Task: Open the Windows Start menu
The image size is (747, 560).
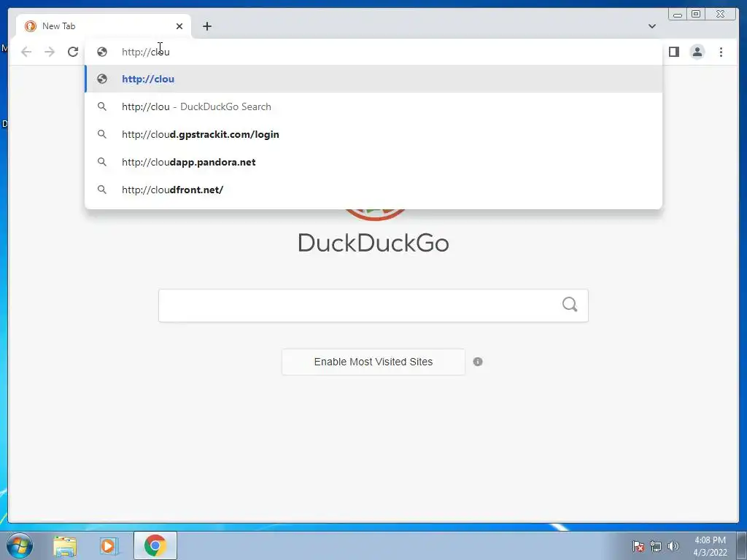Action: (x=20, y=545)
